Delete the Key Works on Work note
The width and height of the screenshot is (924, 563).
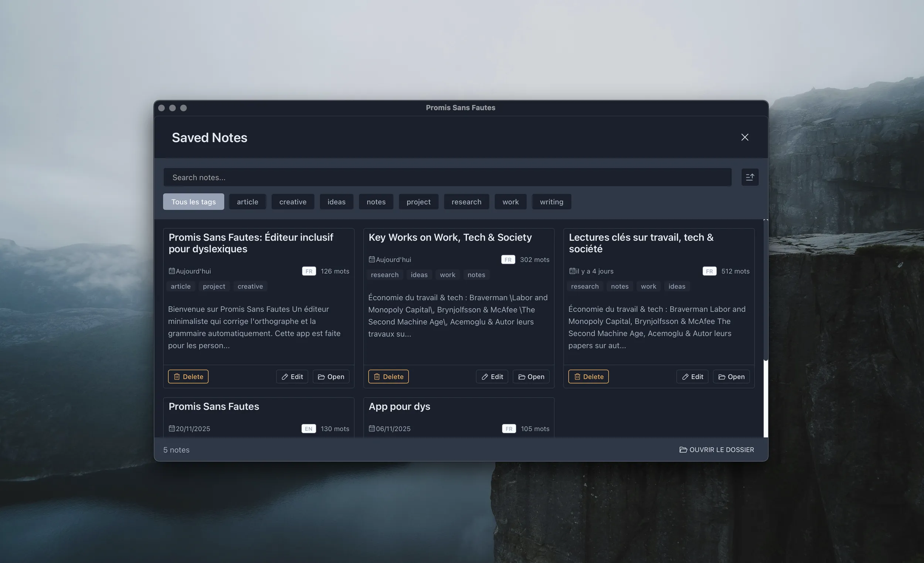click(388, 376)
